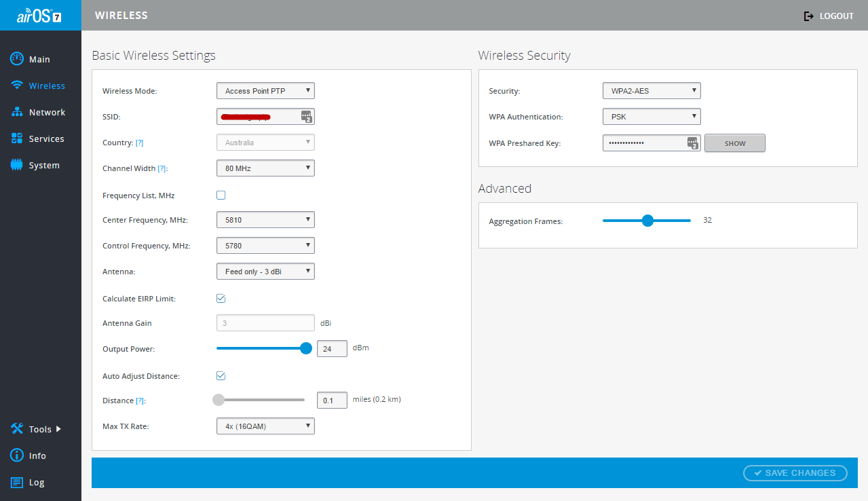Disable Auto Adjust Distance checkbox
The width and height of the screenshot is (868, 501).
(x=221, y=375)
